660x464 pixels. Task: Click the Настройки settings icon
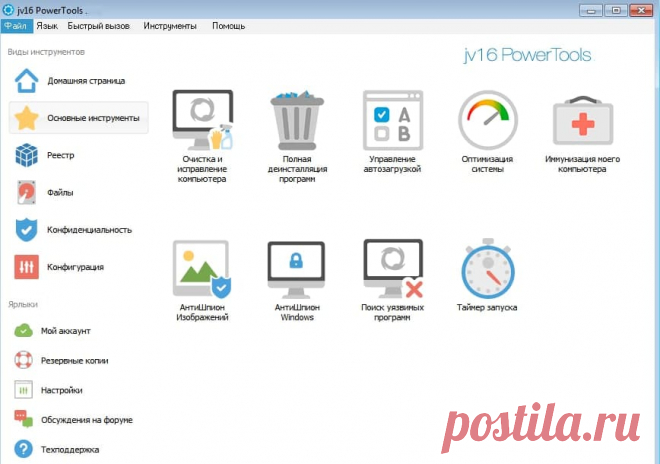coord(24,390)
